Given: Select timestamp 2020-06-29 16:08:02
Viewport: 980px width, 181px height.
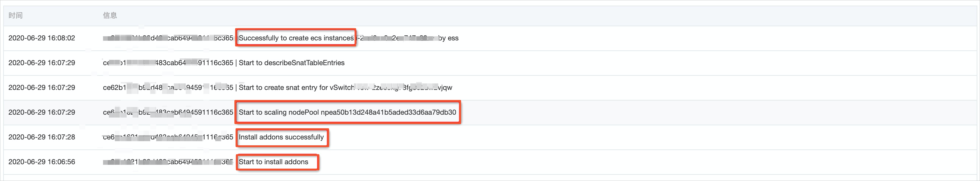Looking at the screenshot, I should (x=42, y=38).
